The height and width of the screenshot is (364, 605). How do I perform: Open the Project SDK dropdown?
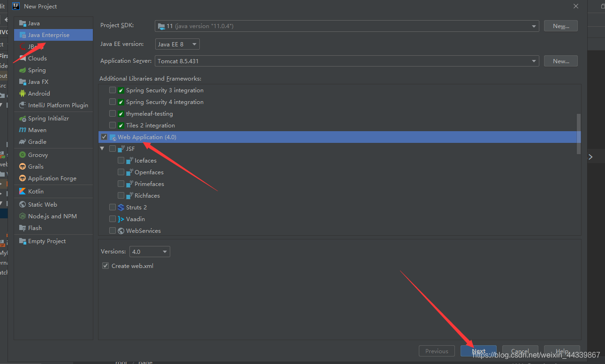point(347,26)
